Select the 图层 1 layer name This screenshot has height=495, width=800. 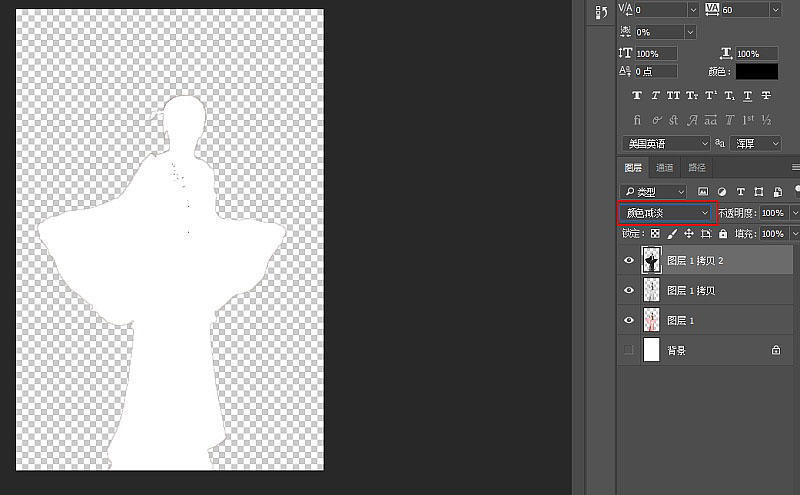[680, 320]
